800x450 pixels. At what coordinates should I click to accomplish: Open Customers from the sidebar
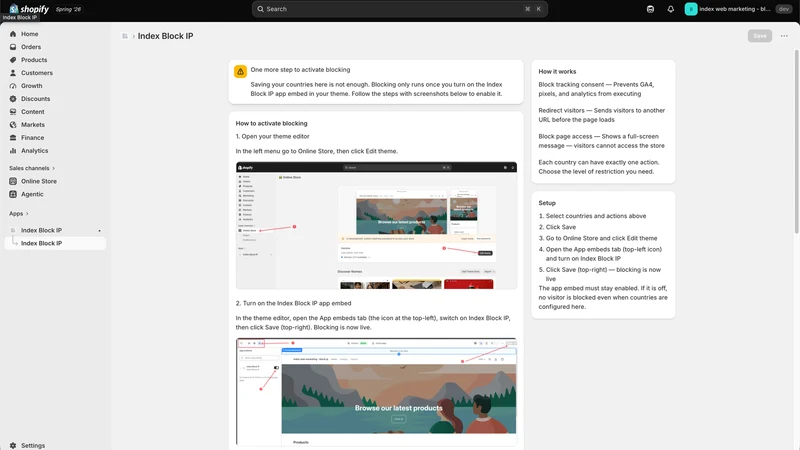point(55,73)
